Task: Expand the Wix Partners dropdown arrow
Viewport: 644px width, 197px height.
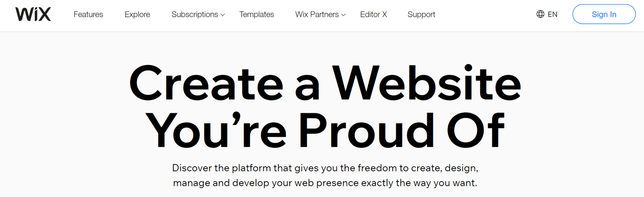Action: tap(343, 15)
